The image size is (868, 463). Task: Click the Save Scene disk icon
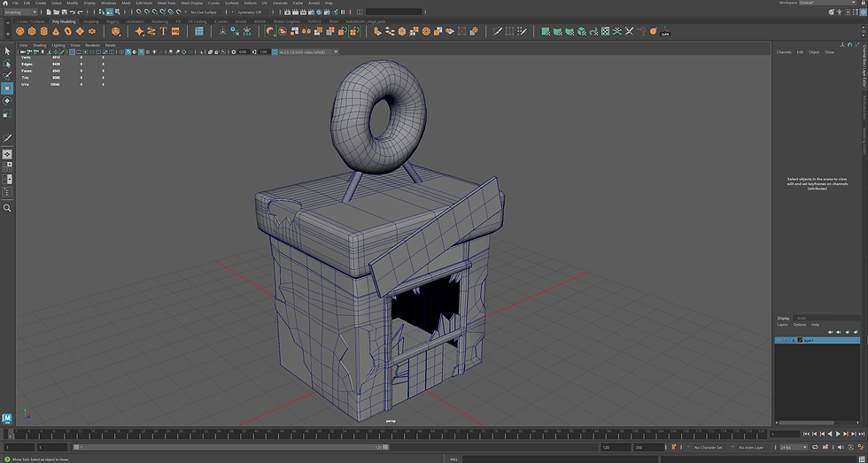(64, 12)
